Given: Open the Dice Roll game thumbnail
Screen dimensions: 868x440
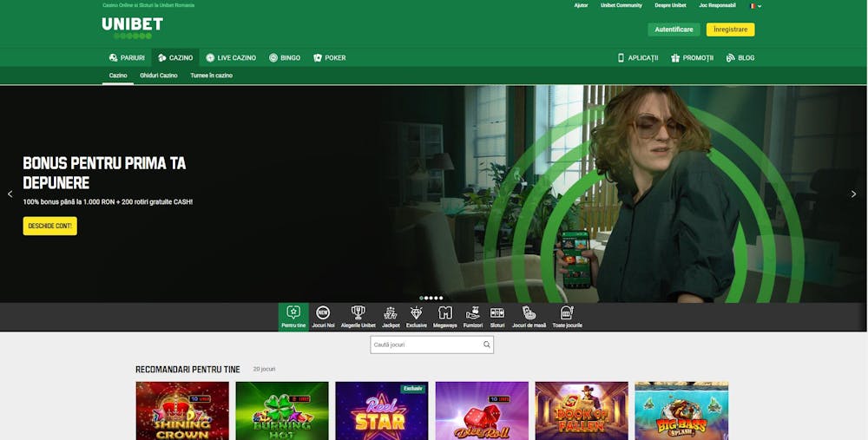Looking at the screenshot, I should pyautogui.click(x=482, y=410).
